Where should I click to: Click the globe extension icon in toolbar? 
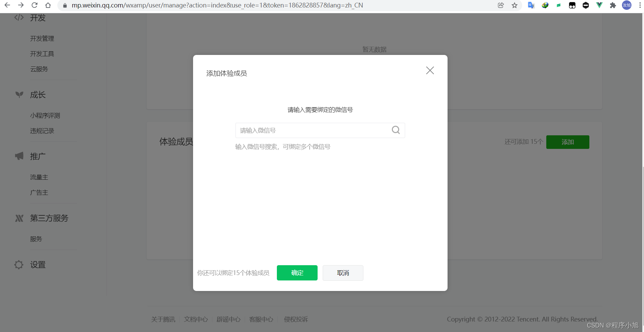[545, 5]
